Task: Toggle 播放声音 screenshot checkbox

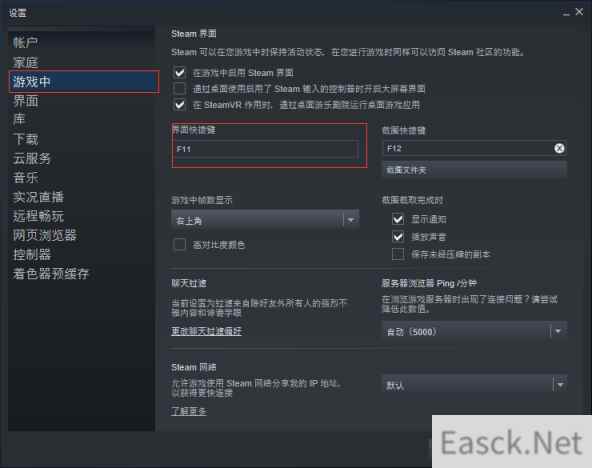Action: [x=398, y=237]
